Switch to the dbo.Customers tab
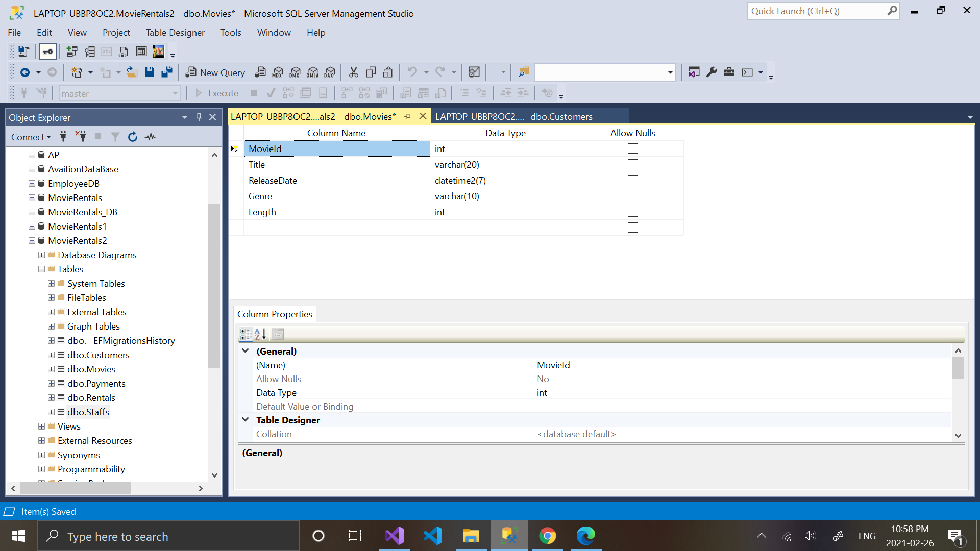This screenshot has height=551, width=980. (513, 117)
